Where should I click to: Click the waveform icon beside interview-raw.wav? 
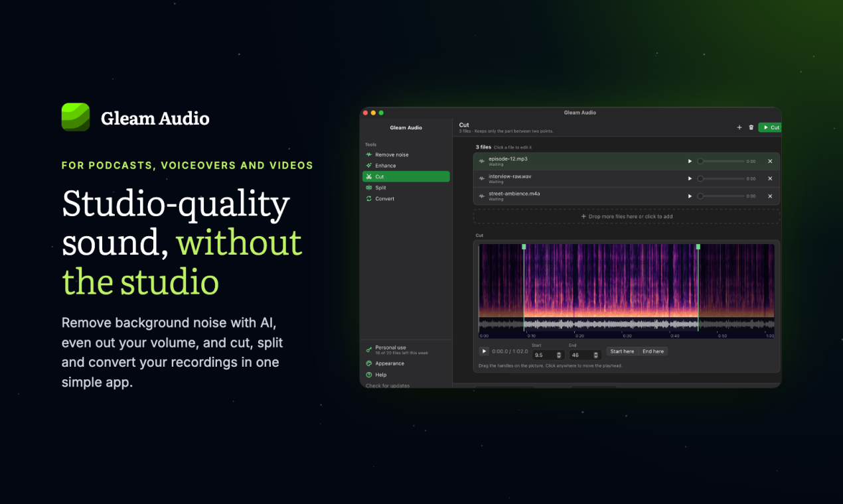[482, 178]
